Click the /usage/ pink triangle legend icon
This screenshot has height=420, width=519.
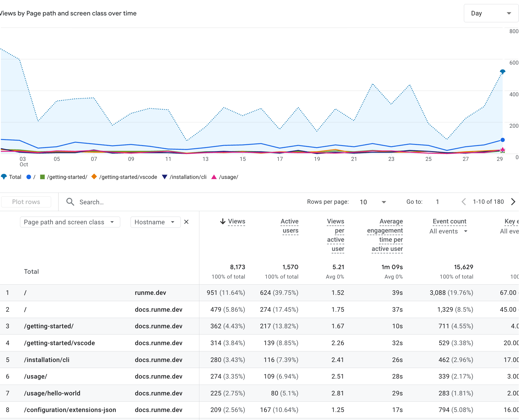coord(214,177)
